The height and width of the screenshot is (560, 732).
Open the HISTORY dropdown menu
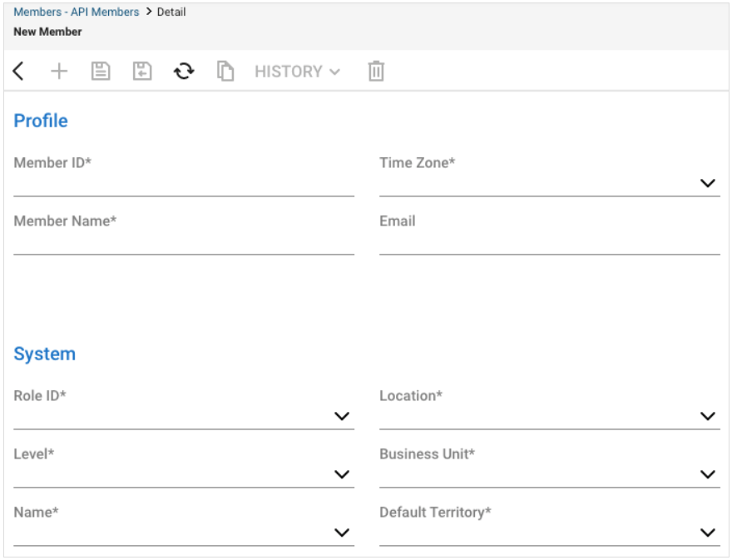click(298, 72)
